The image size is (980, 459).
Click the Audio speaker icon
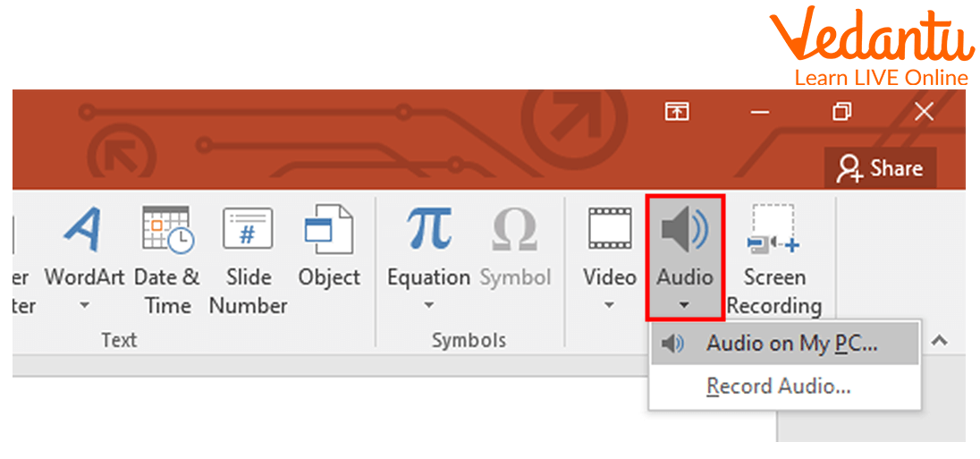click(x=684, y=230)
